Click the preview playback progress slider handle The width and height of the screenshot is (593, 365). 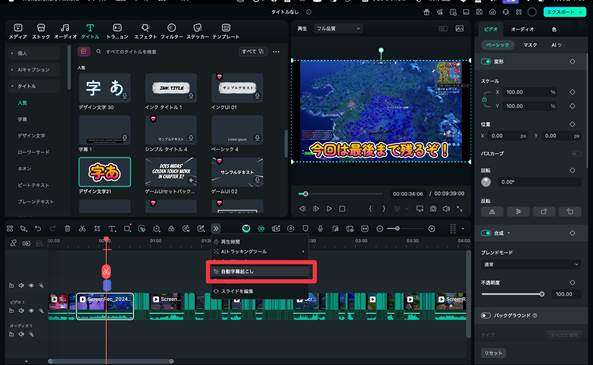pyautogui.click(x=306, y=194)
